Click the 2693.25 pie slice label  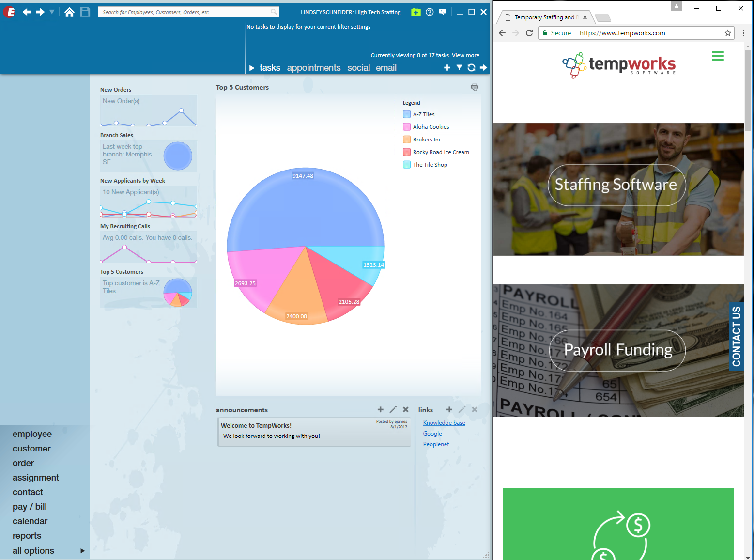click(x=245, y=283)
